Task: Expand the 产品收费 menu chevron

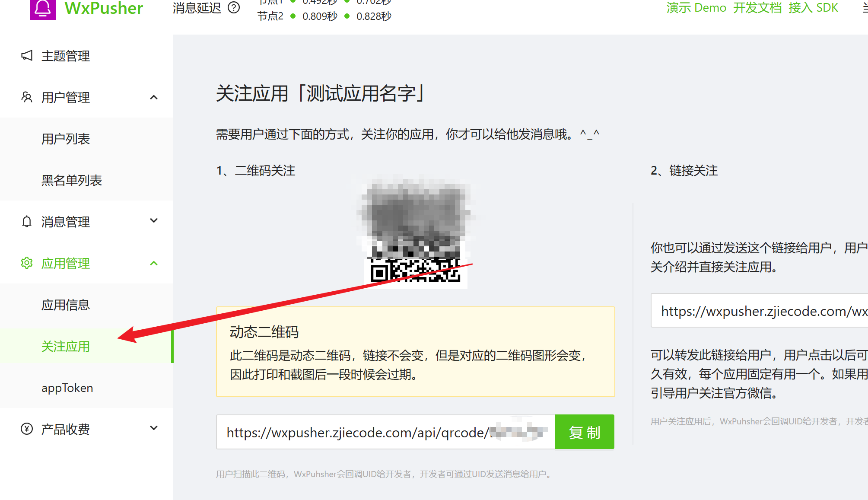Action: coord(154,428)
